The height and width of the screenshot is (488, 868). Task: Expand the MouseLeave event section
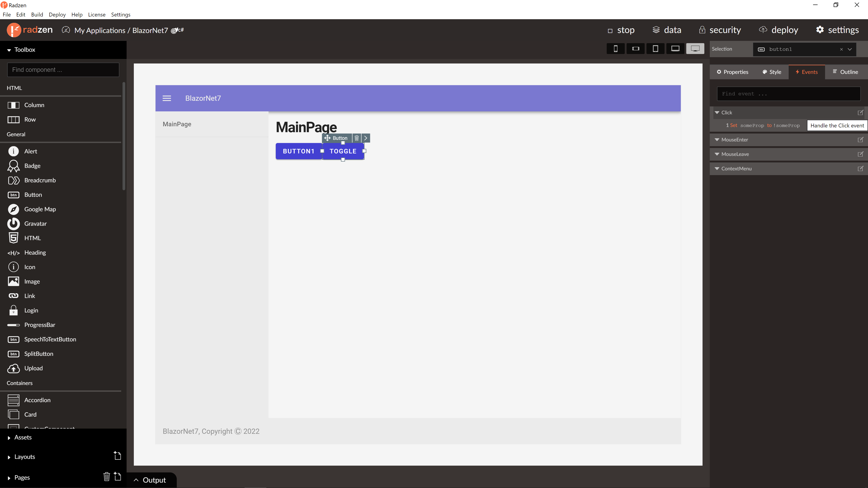pyautogui.click(x=717, y=154)
